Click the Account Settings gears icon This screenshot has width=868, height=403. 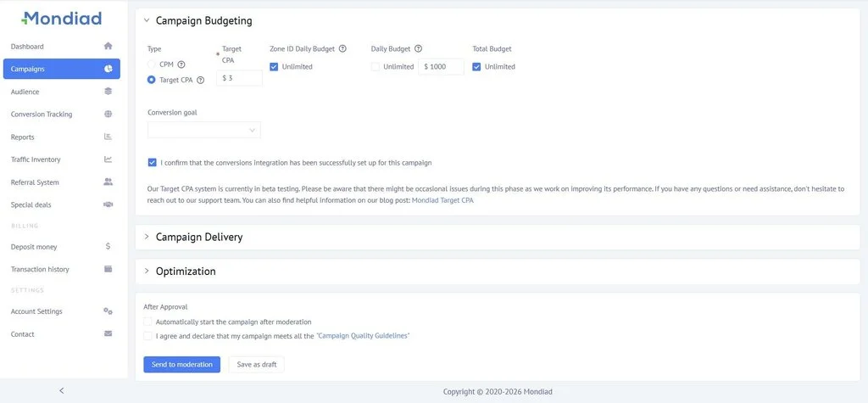tap(108, 311)
